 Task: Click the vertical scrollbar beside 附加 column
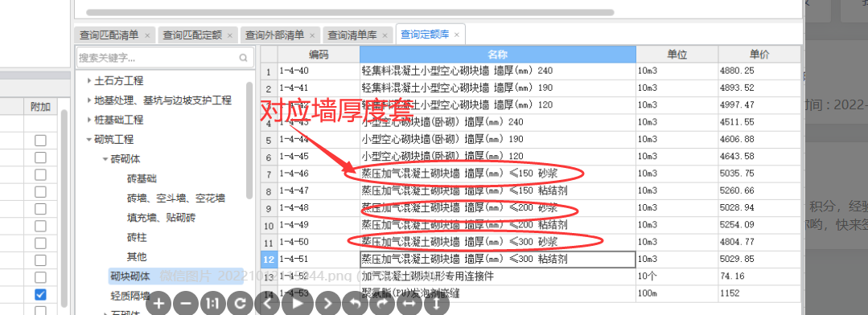point(64,207)
